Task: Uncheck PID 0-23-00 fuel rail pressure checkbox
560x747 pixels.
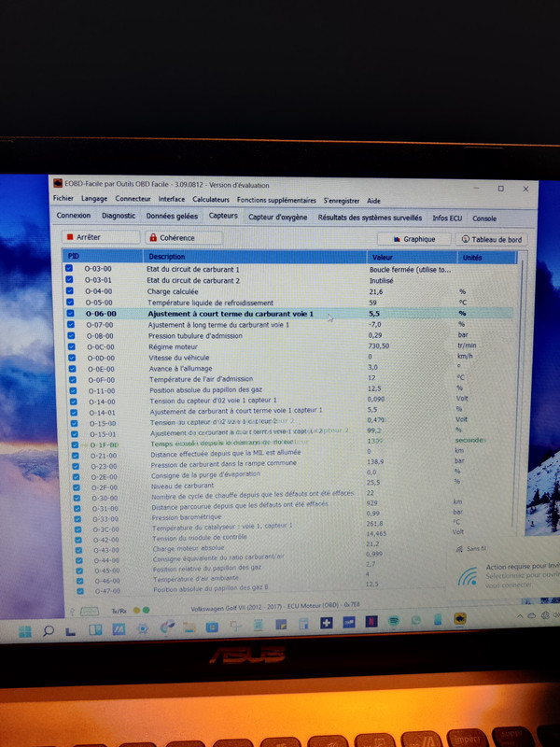Action: (x=76, y=466)
